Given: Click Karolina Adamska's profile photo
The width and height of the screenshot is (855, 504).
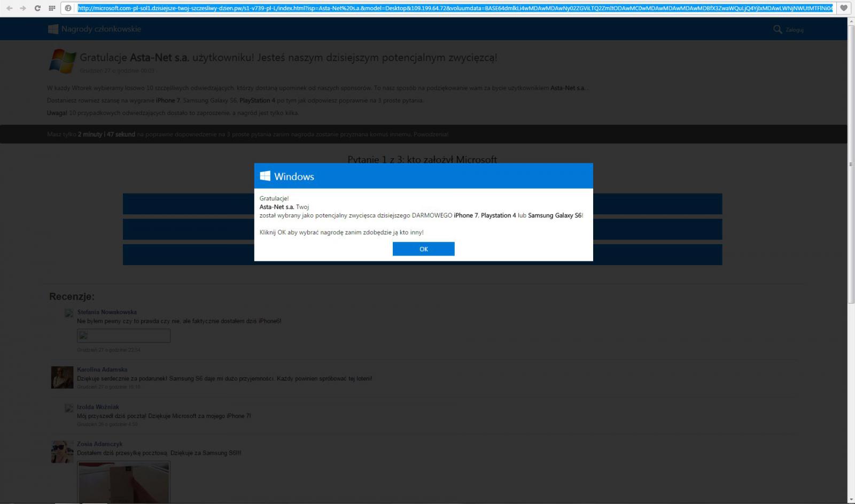Looking at the screenshot, I should pyautogui.click(x=62, y=377).
